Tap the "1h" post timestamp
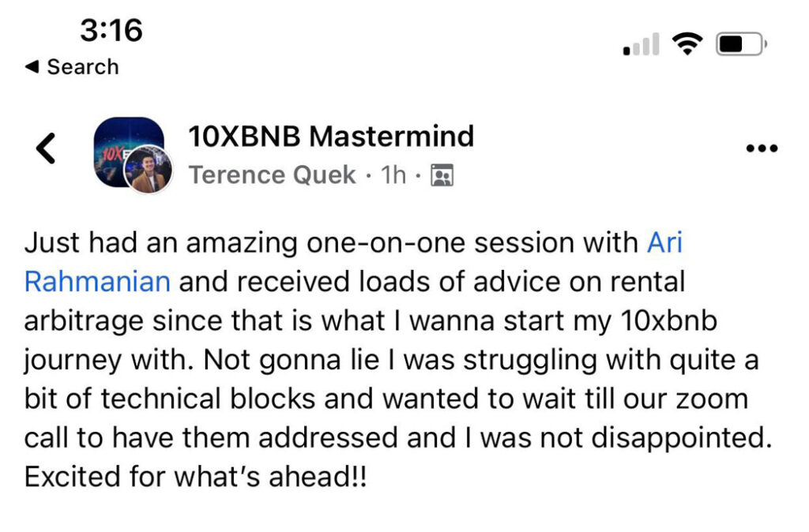The width and height of the screenshot is (809, 532). coord(393,174)
